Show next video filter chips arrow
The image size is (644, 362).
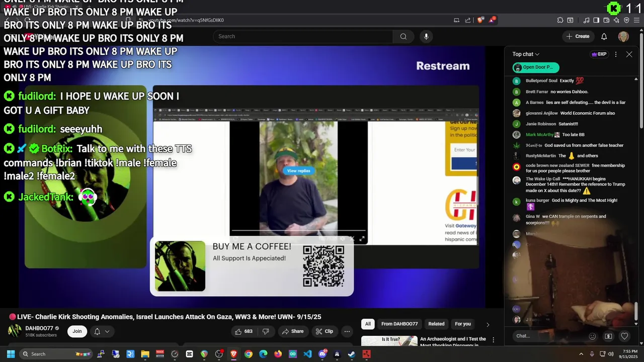[488, 324]
